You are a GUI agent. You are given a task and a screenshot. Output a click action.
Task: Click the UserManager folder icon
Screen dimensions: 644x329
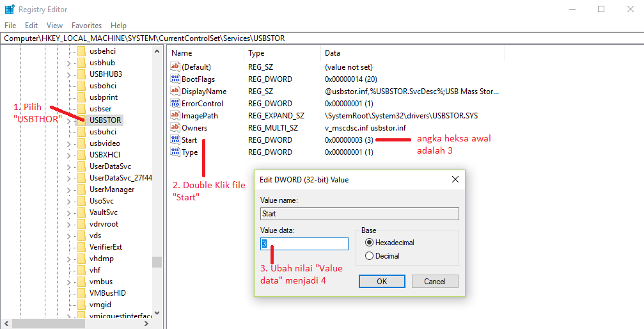point(81,189)
